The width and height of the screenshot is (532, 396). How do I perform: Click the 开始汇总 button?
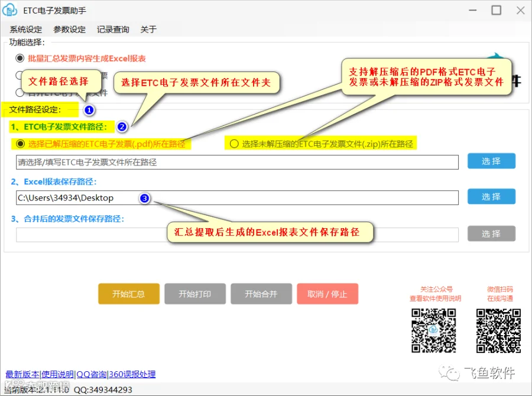(x=129, y=294)
